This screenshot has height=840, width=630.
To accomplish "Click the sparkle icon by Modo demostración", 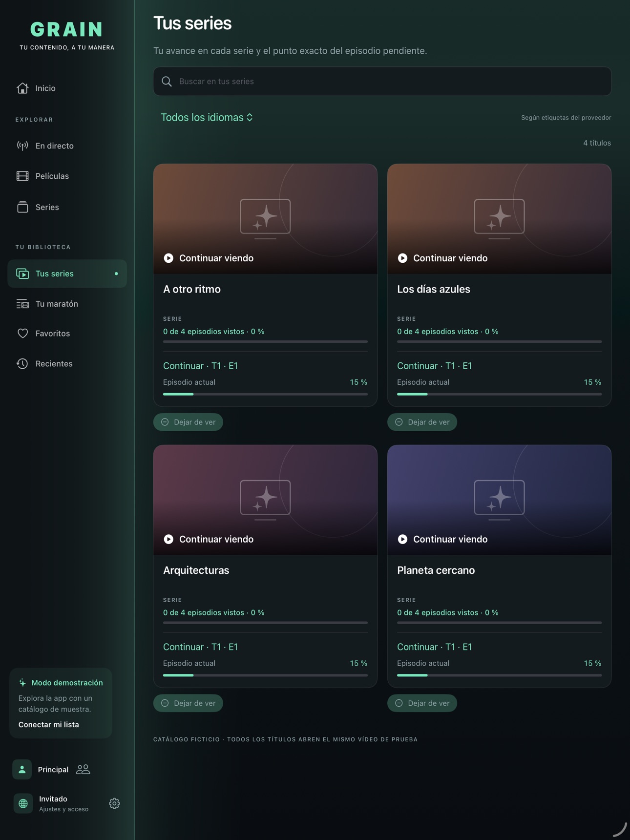I will (x=22, y=683).
